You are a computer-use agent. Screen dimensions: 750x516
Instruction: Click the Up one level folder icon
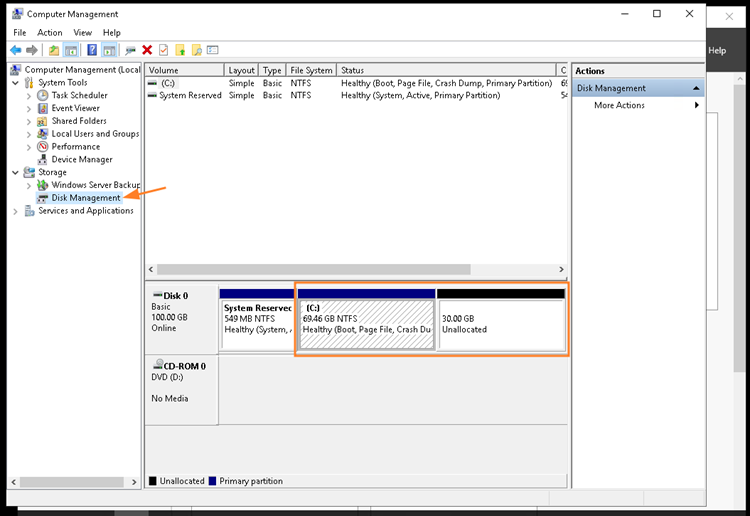[x=54, y=50]
